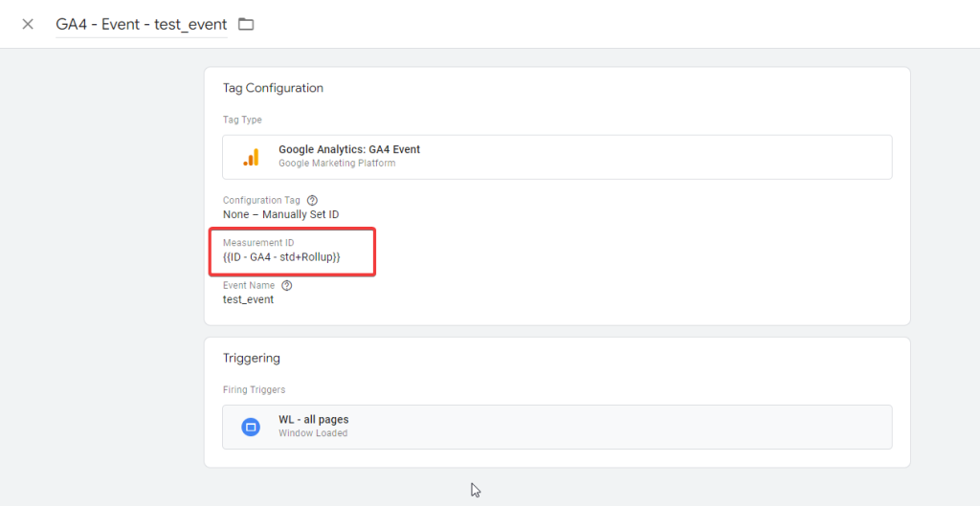
Task: Close the tag editor with the X icon
Action: coord(28,24)
